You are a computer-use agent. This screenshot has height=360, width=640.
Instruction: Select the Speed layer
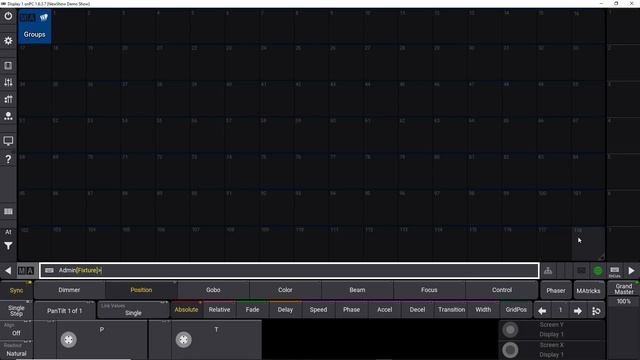[x=318, y=310]
